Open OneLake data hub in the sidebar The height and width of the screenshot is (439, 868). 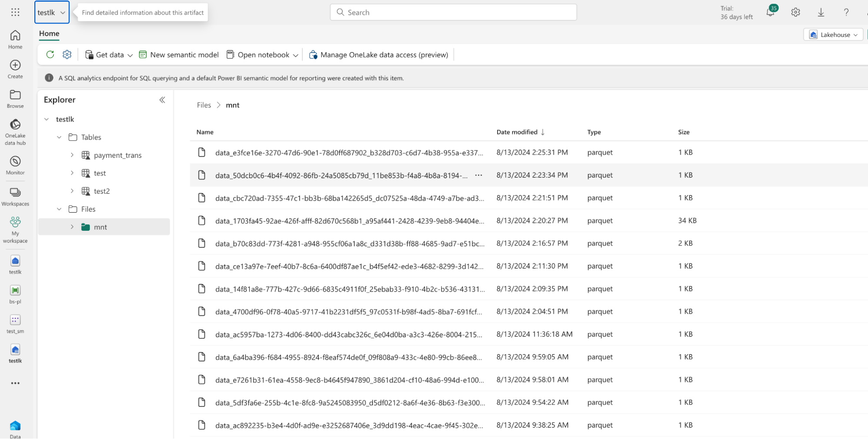pos(15,132)
